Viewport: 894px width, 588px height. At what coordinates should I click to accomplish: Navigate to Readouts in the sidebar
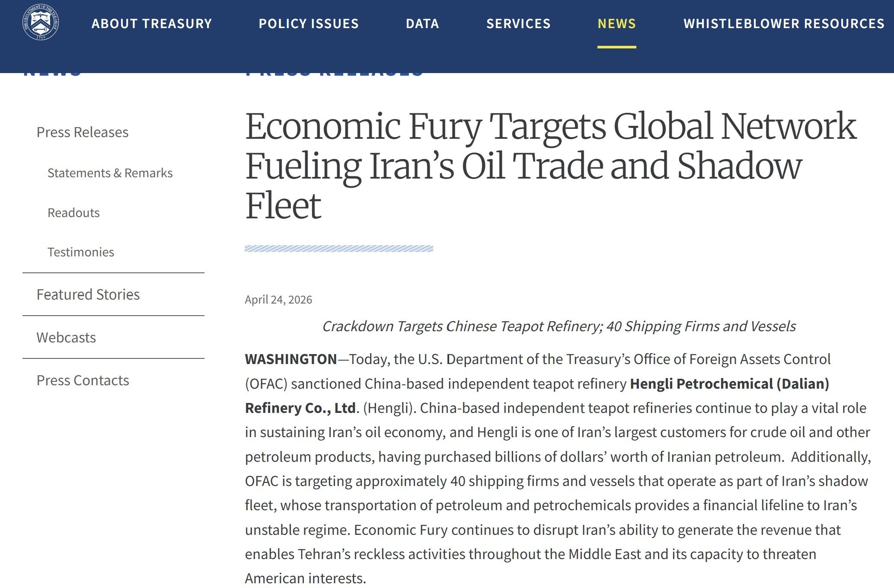[73, 213]
